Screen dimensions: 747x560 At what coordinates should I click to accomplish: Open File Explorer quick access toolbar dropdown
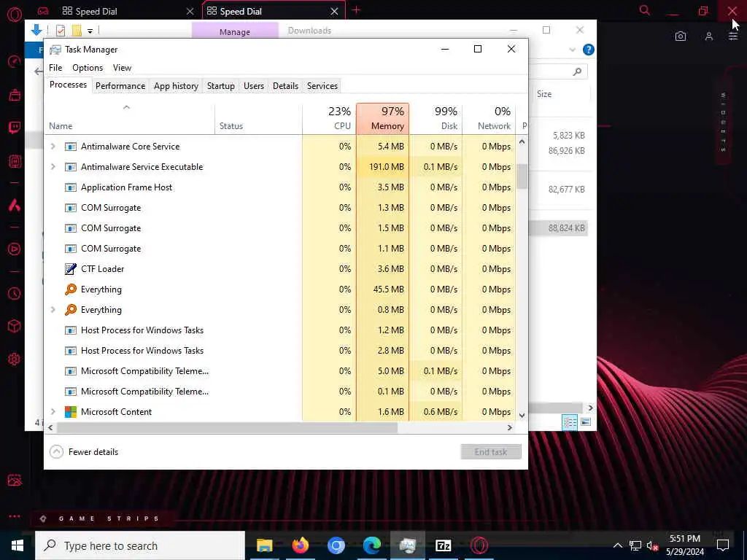pos(90,31)
